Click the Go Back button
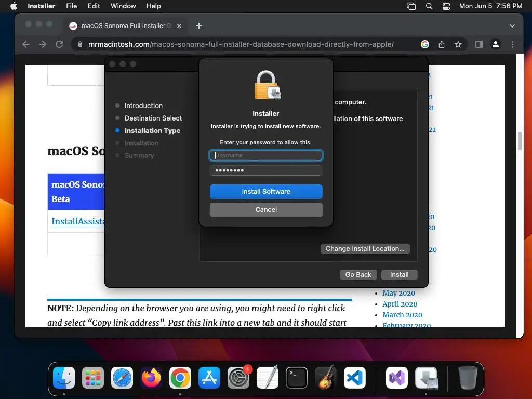 point(358,274)
